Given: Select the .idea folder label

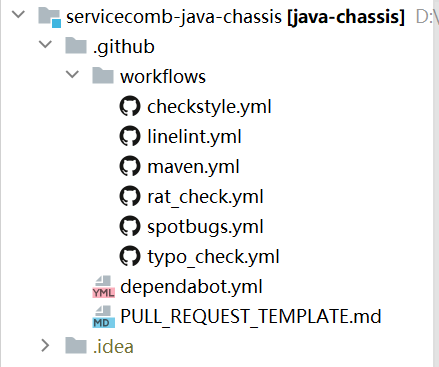Looking at the screenshot, I should point(113,347).
